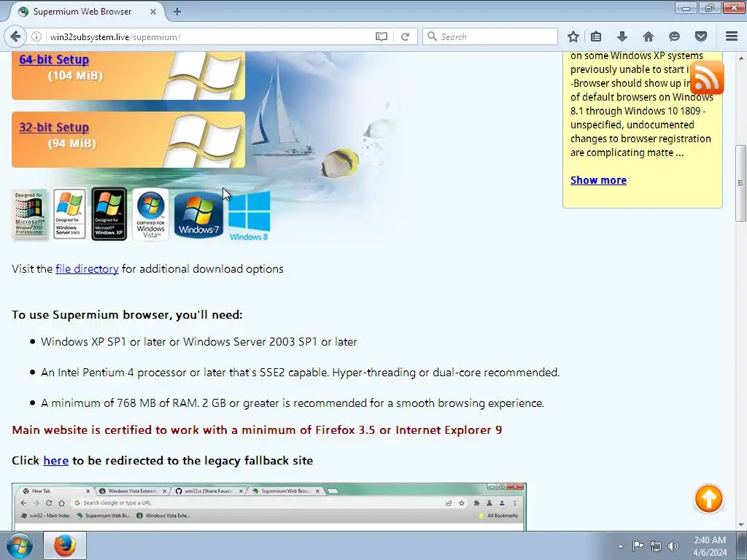Click the Windows 7 logo badge
This screenshot has height=560, width=747.
198,214
